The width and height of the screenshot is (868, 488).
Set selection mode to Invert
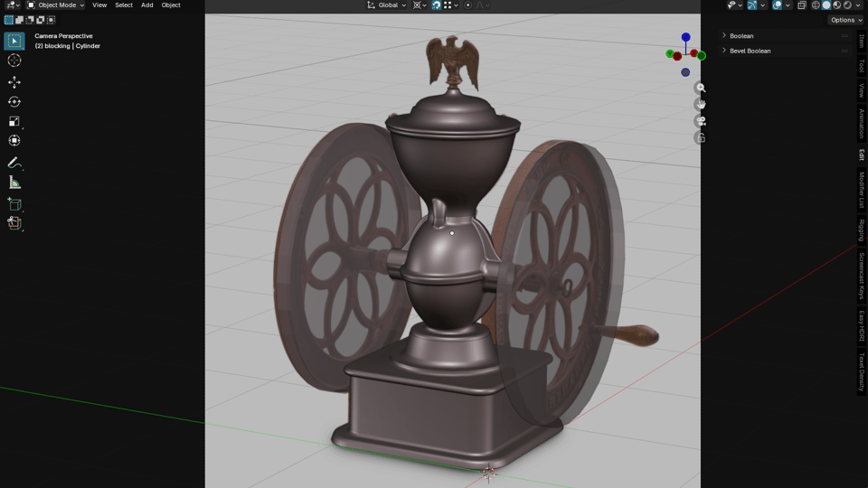click(41, 20)
